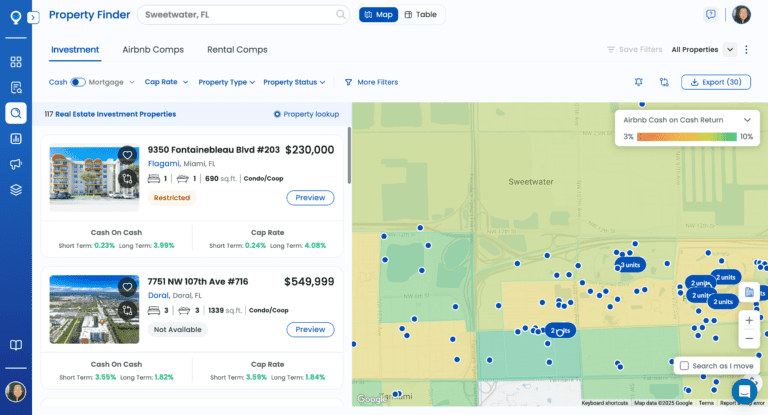
Task: Open the Rental Comps tab
Action: tap(237, 49)
